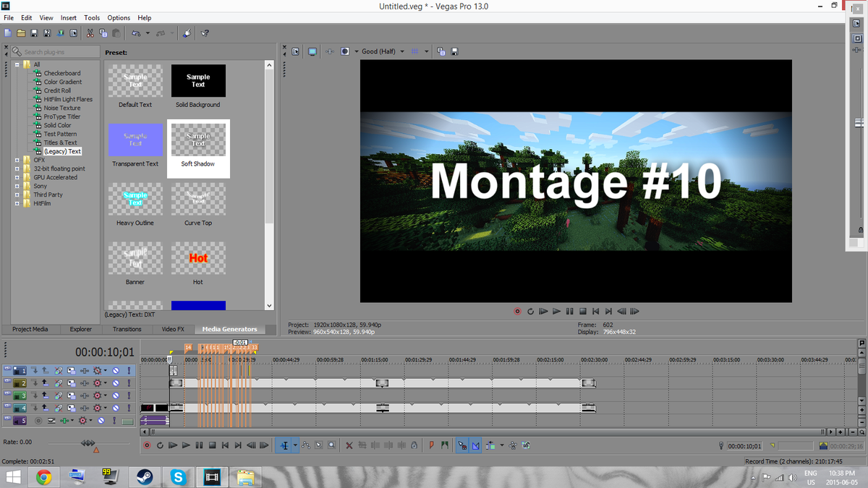868x488 pixels.
Task: Open Google Chrome from the taskbar
Action: tap(44, 477)
